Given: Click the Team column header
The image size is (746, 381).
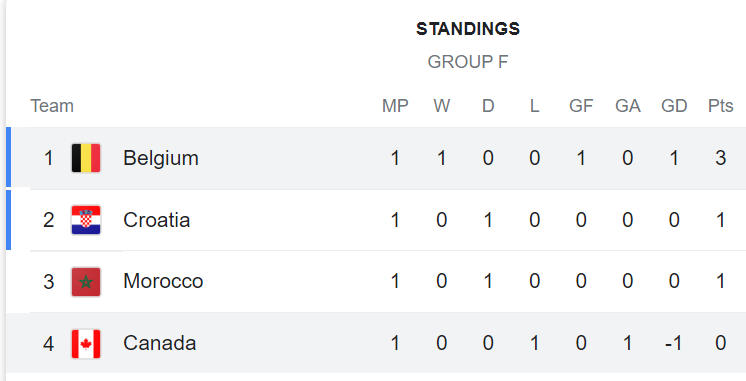Looking at the screenshot, I should (x=52, y=106).
